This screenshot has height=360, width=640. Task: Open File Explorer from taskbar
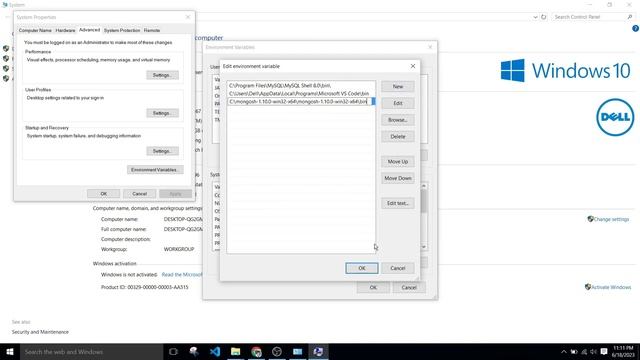coord(236,351)
